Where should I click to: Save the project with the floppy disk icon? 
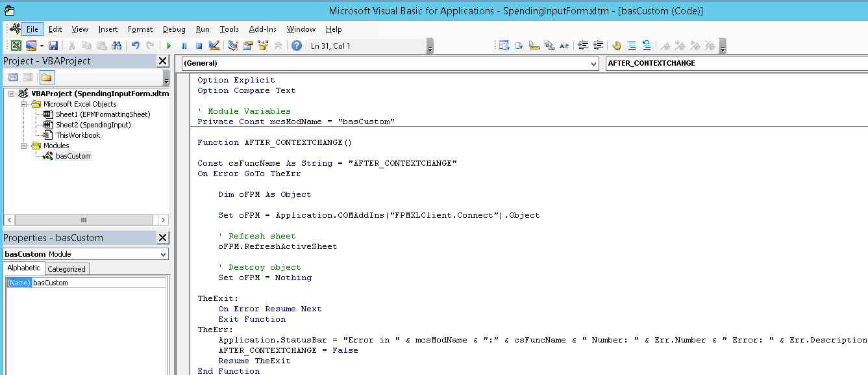point(53,45)
